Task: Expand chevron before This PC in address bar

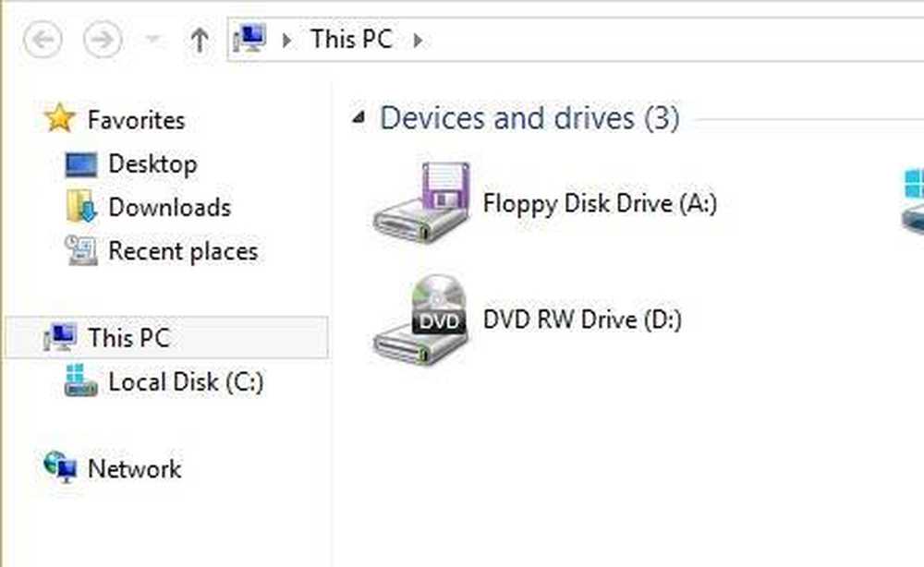Action: pyautogui.click(x=287, y=40)
